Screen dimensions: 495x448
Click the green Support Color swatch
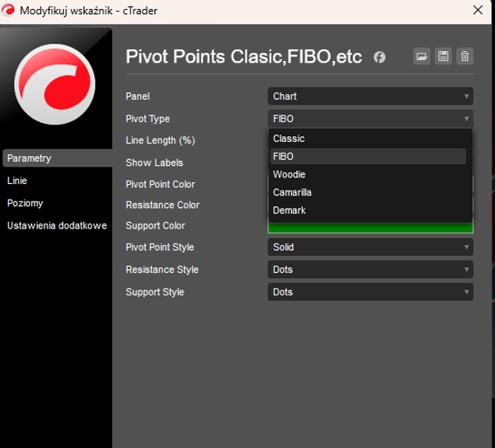370,228
